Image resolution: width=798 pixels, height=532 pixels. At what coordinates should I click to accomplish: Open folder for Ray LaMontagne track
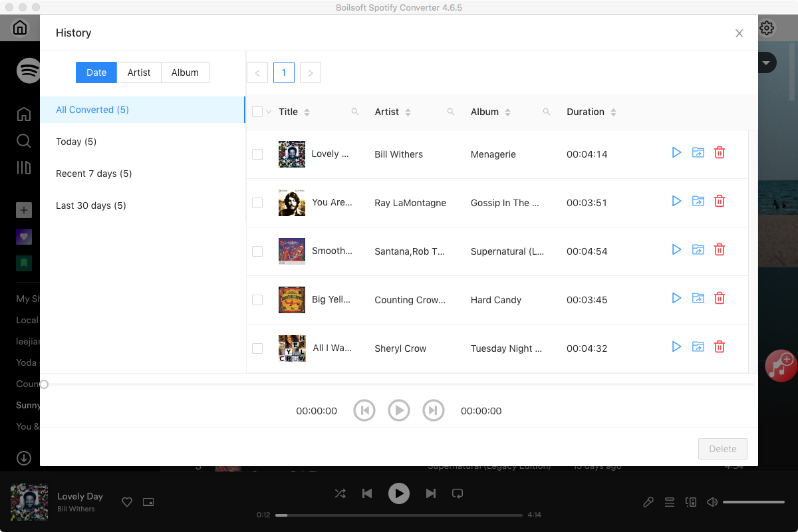(698, 201)
